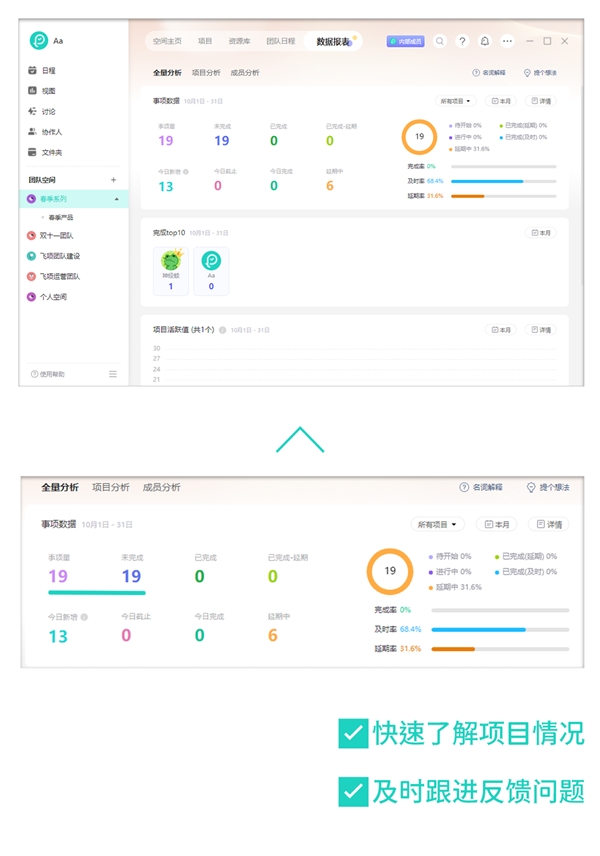The height and width of the screenshot is (856, 600).
Task: Open the 日程 calendar icon in sidebar
Action: [x=33, y=71]
